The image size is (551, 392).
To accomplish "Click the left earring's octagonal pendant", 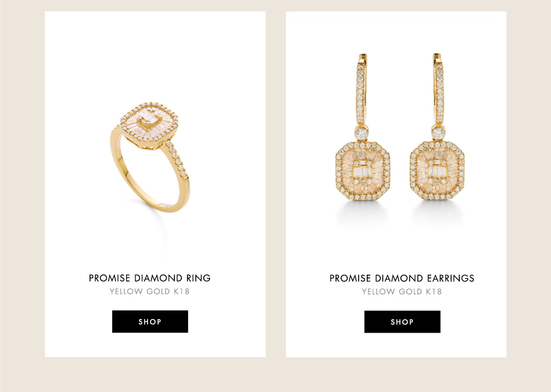I will (362, 171).
